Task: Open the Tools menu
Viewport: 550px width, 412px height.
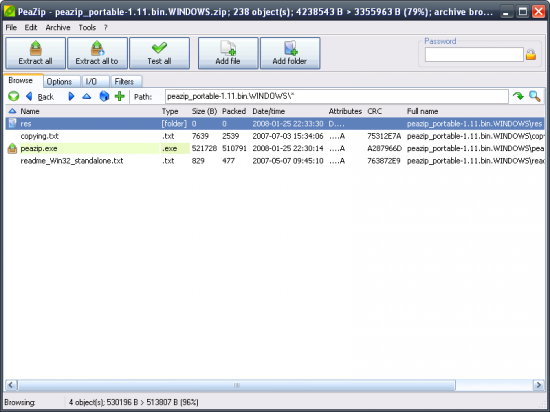Action: (87, 27)
